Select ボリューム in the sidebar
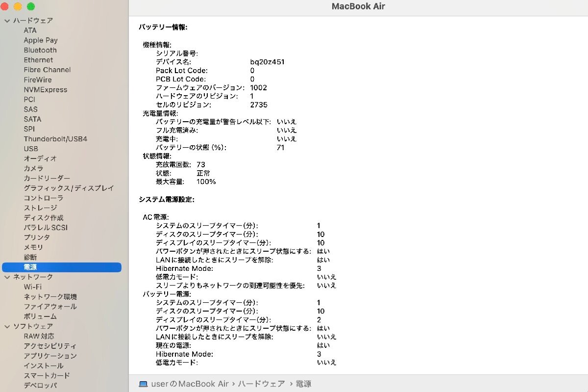The height and width of the screenshot is (392, 588). click(40, 316)
